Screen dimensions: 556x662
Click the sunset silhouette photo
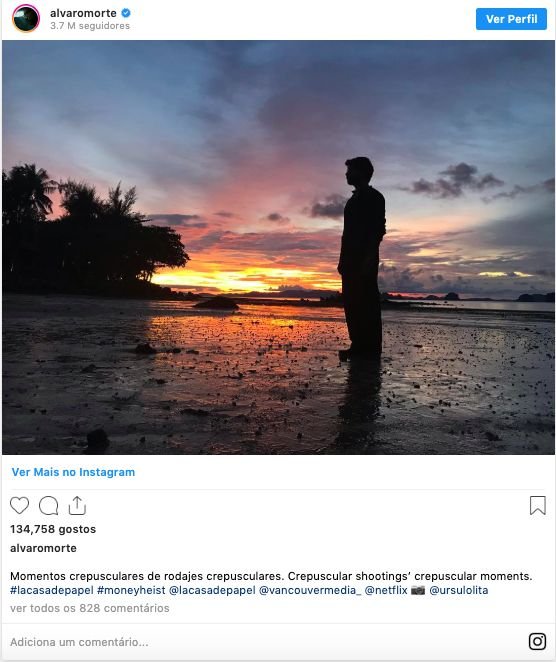[x=278, y=247]
